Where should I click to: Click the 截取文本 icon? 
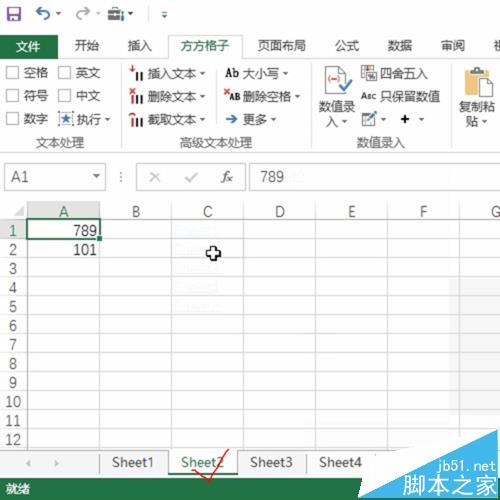pos(137,119)
